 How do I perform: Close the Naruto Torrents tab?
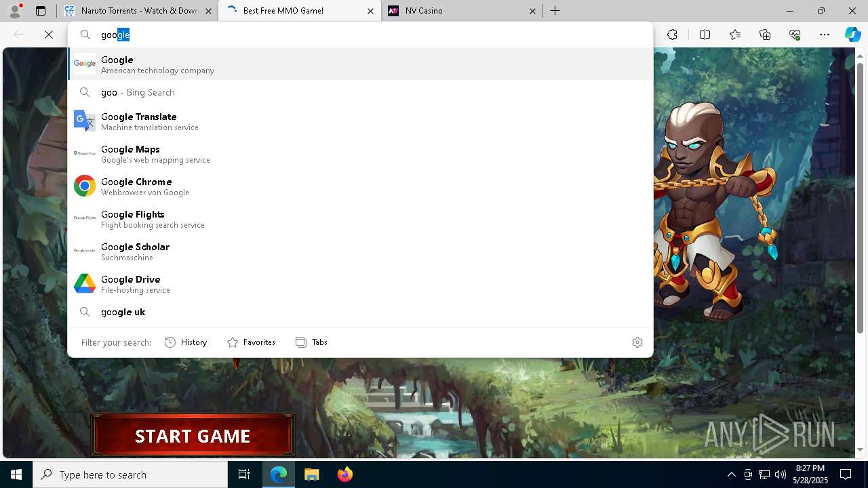coord(208,11)
